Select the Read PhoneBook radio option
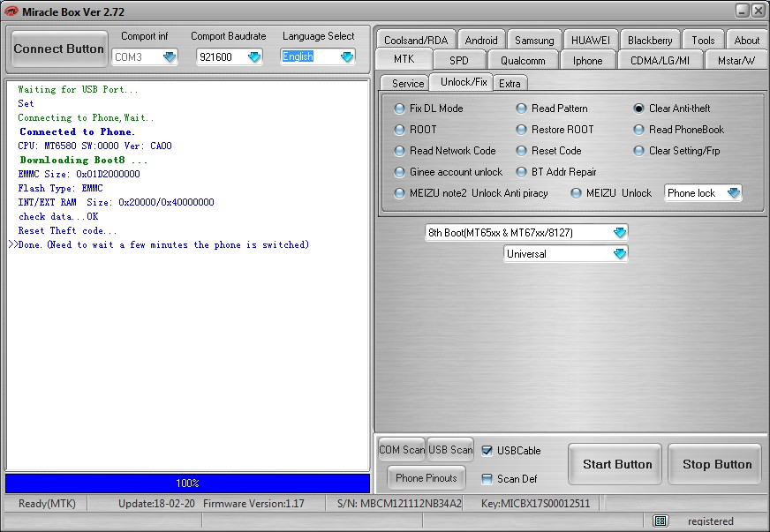Screen dimensions: 770x532 pos(638,130)
